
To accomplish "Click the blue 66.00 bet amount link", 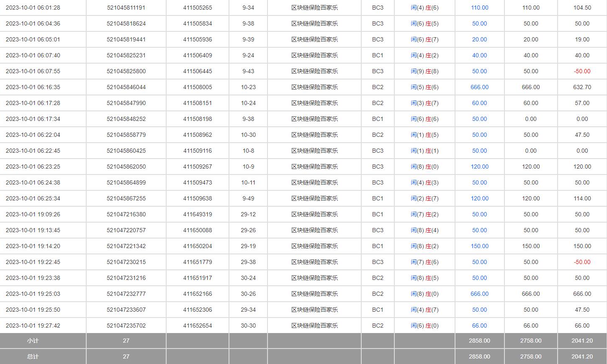I will (x=479, y=326).
